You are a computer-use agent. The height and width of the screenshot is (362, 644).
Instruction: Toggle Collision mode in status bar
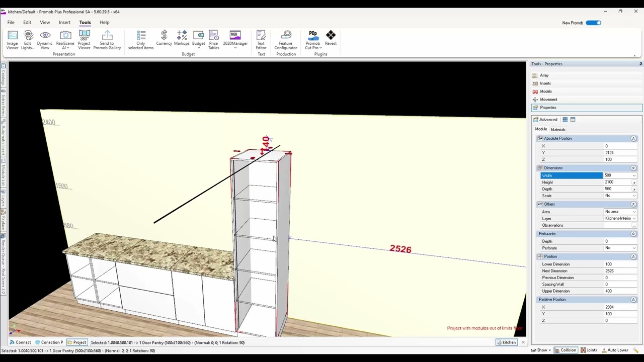[565, 350]
